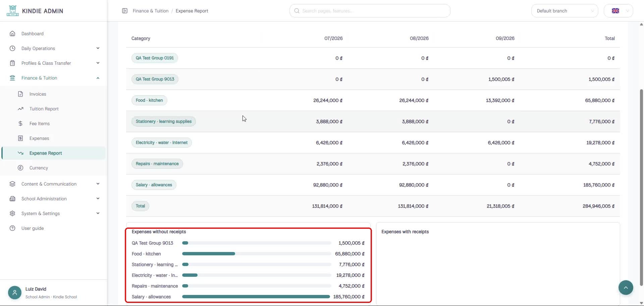Go to Tuition Report page
This screenshot has width=644, height=306.
(x=54, y=109)
